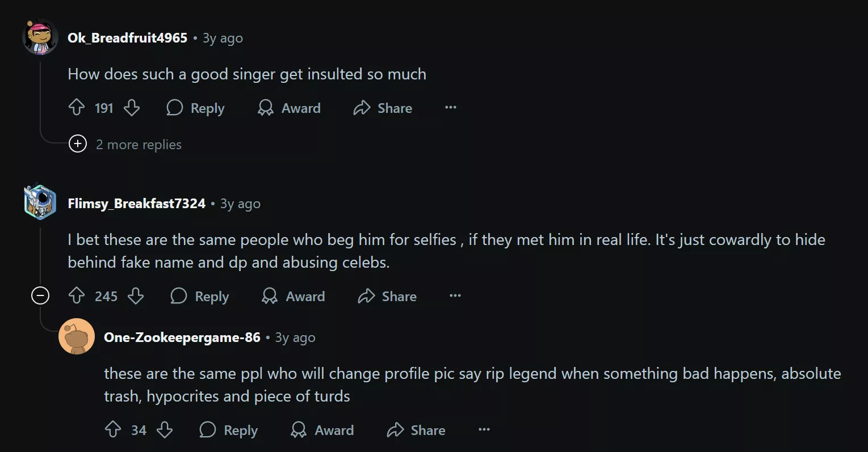Image resolution: width=868 pixels, height=452 pixels.
Task: Collapse Flimsy_Breakfast7324's comment thread
Action: click(x=40, y=295)
